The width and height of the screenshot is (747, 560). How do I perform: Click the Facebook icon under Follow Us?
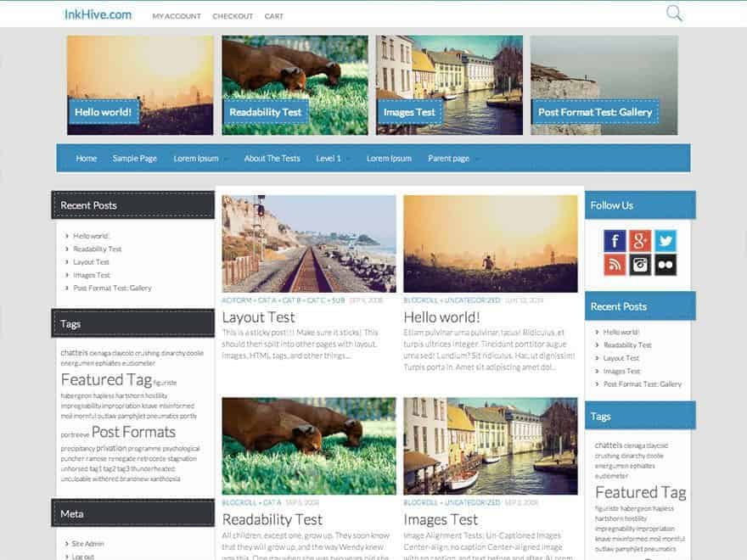pyautogui.click(x=615, y=241)
